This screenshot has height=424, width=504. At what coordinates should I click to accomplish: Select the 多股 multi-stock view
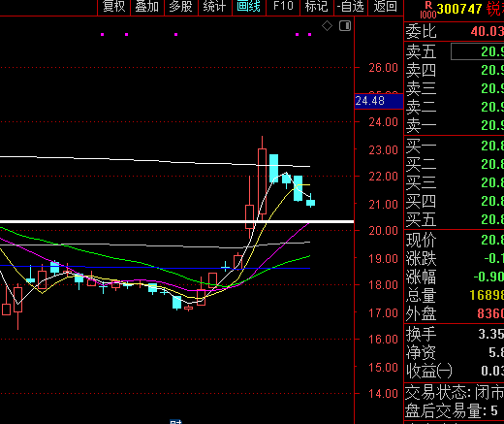(x=181, y=7)
